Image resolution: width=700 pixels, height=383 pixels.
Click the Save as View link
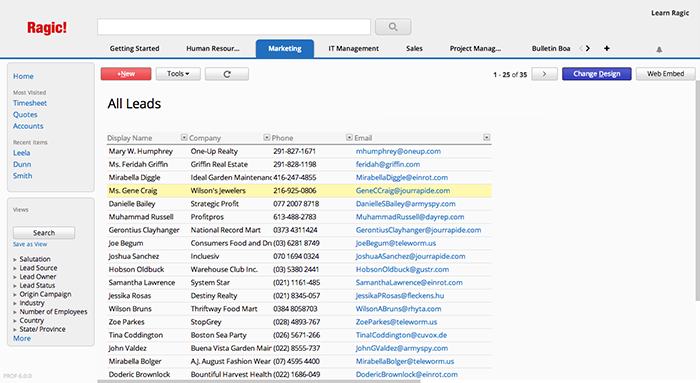(x=30, y=244)
